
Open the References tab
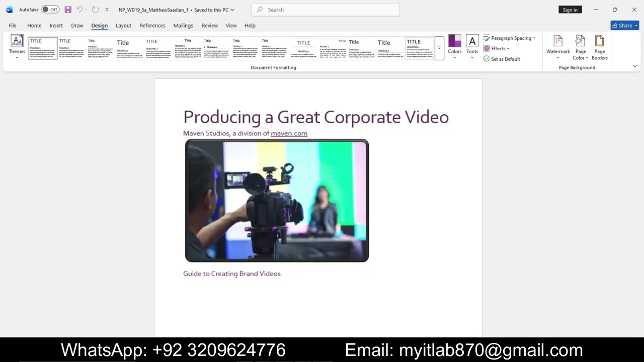pyautogui.click(x=152, y=25)
